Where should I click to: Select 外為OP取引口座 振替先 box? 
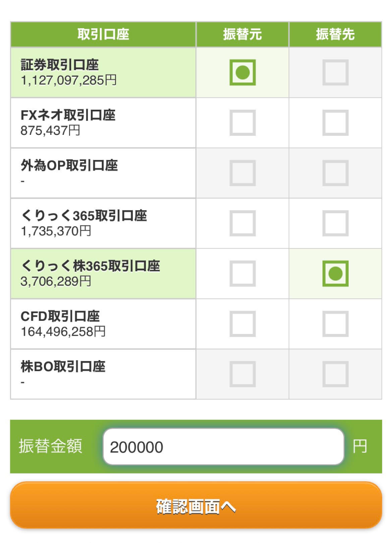[x=335, y=173]
